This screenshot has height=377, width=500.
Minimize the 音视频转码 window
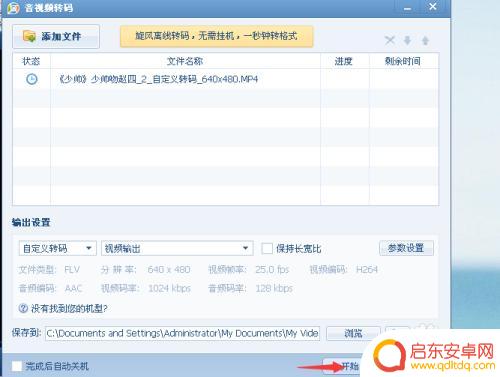click(x=407, y=8)
